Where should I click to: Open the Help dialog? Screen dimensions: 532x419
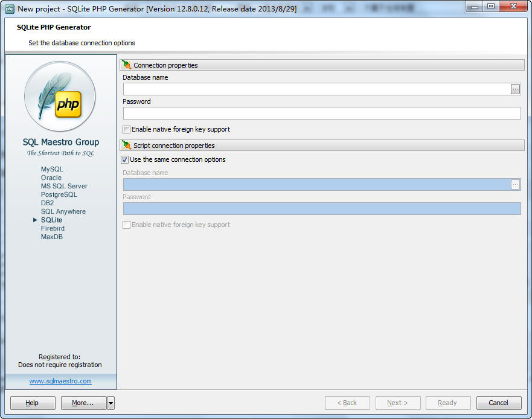(32, 403)
